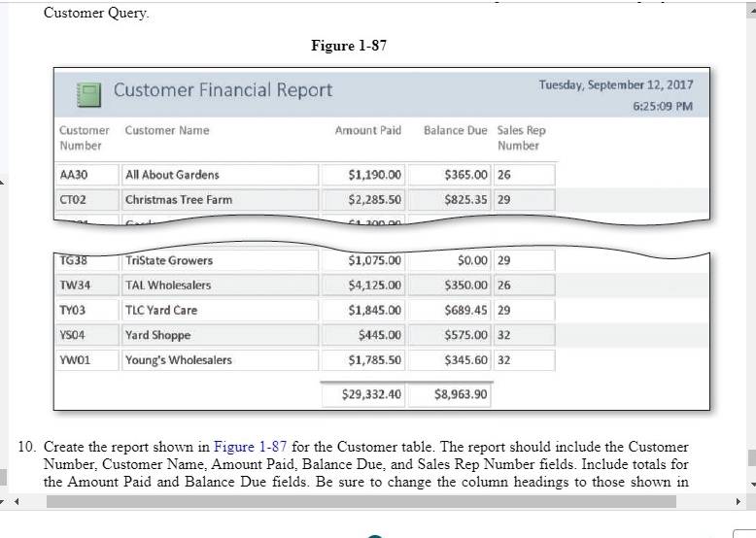Click the Sales Rep Number column heading

521,138
